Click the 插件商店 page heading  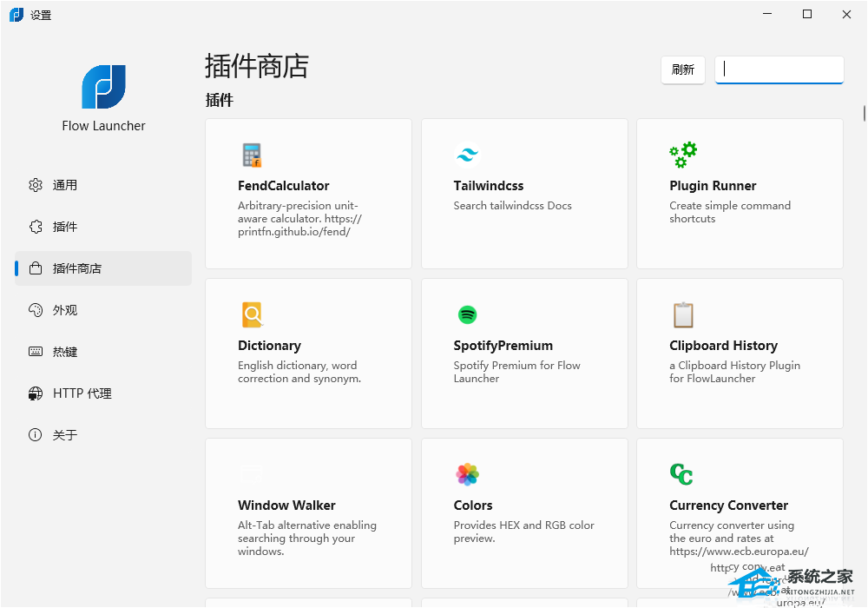(x=257, y=66)
